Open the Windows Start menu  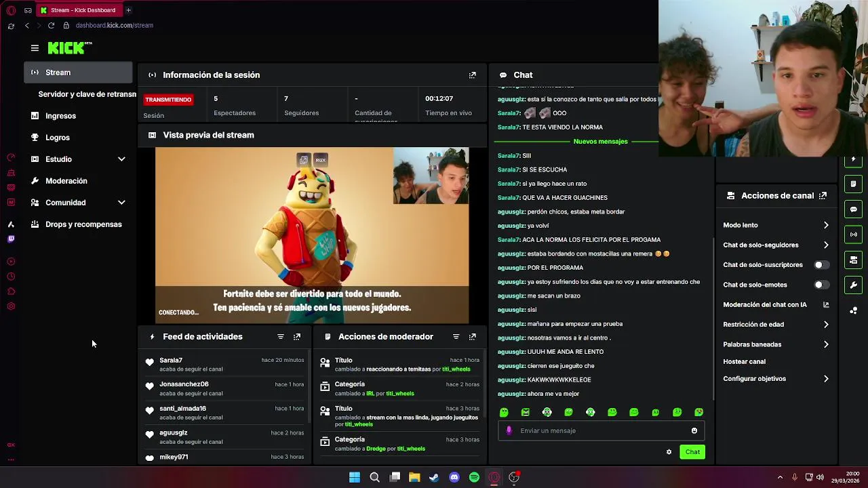[x=355, y=477]
